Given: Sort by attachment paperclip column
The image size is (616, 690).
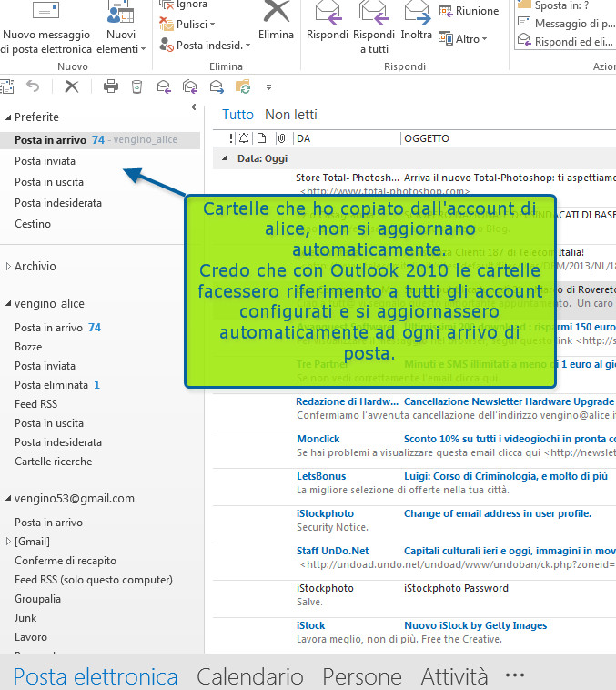Looking at the screenshot, I should [x=281, y=138].
